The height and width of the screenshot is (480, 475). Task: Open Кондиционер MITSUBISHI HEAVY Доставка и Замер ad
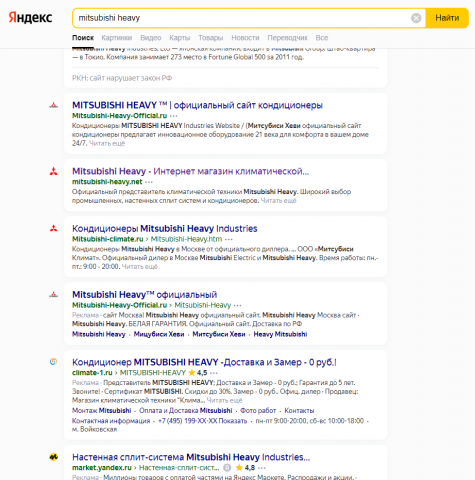coord(204,362)
